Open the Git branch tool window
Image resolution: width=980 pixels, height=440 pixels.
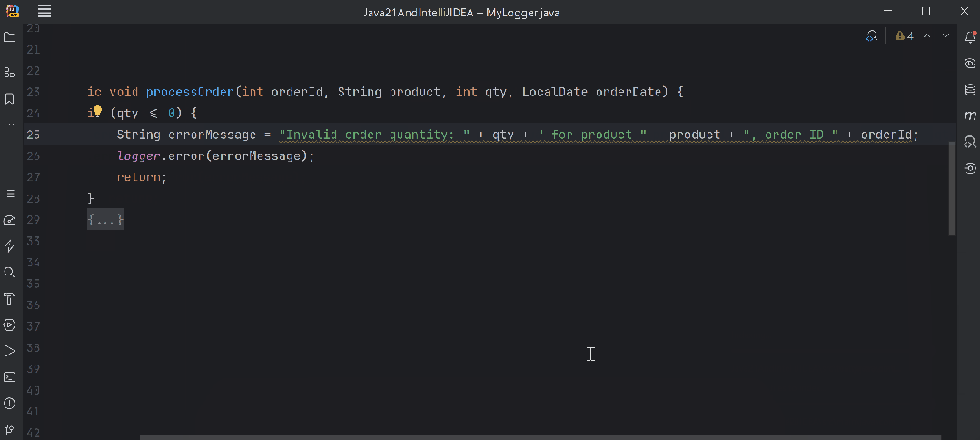click(9, 429)
